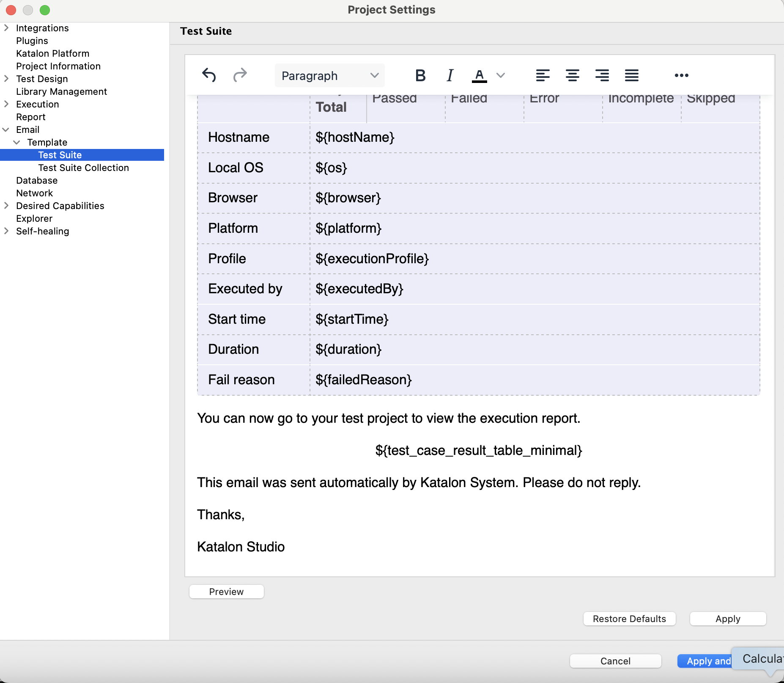Screen dimensions: 784x683
Task: Click the ${hostName} cell
Action: tap(535, 138)
